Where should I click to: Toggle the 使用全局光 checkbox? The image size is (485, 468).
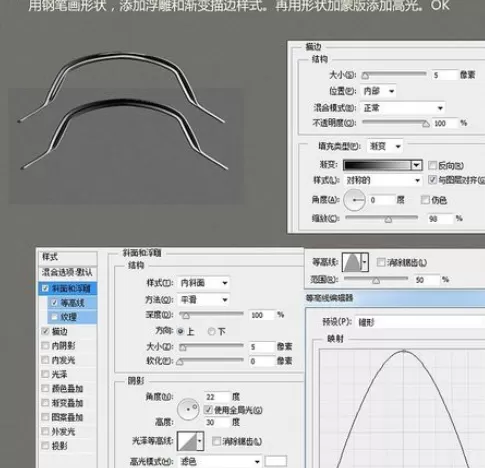(208, 410)
